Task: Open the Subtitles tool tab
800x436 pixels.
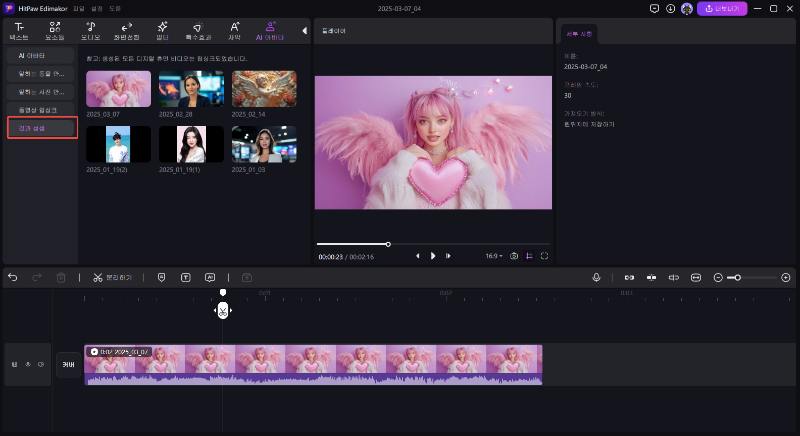Action: pos(234,31)
